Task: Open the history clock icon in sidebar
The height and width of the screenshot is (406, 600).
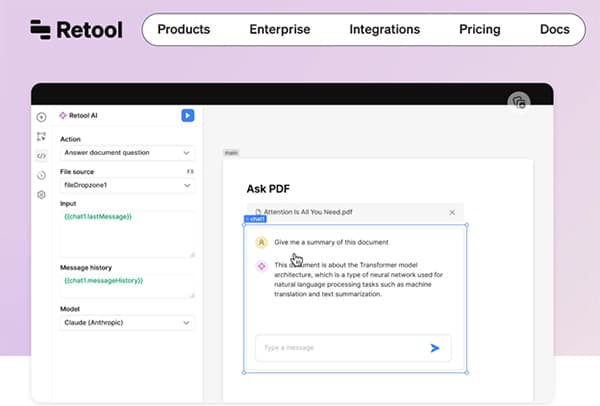Action: point(41,175)
